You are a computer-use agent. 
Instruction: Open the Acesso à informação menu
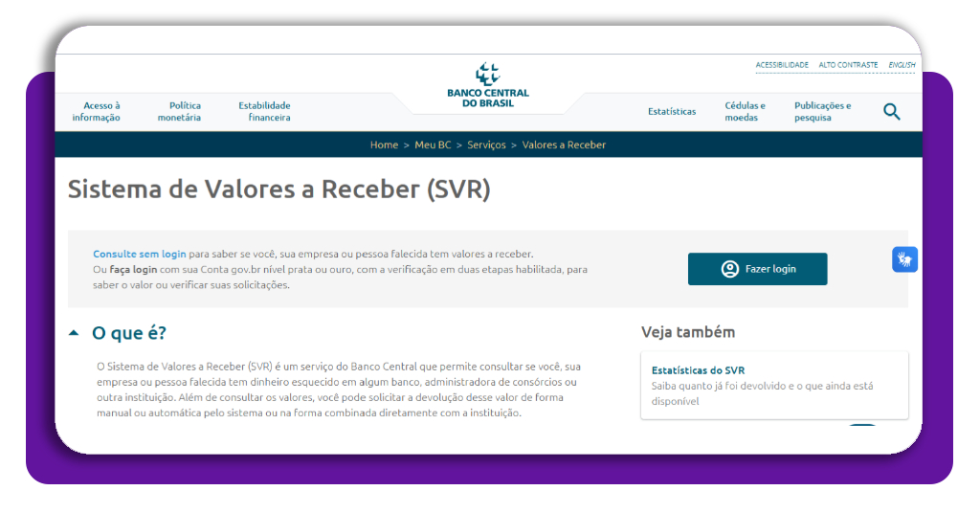tap(97, 111)
